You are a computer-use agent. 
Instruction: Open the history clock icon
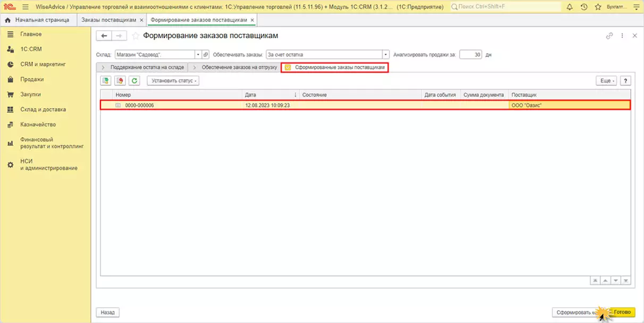[x=584, y=7]
